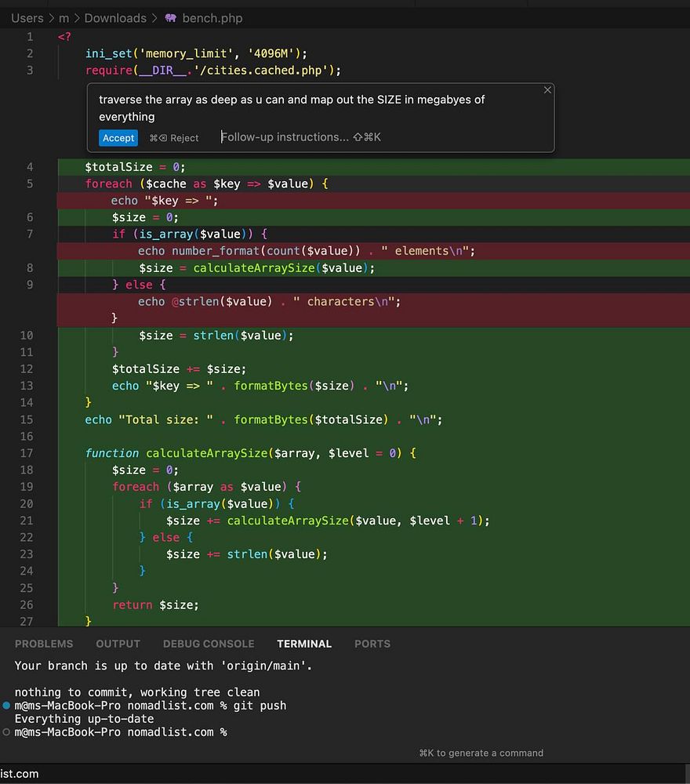The image size is (690, 784).
Task: Click 'nothing to commit, working tree clean' text
Action: (137, 692)
